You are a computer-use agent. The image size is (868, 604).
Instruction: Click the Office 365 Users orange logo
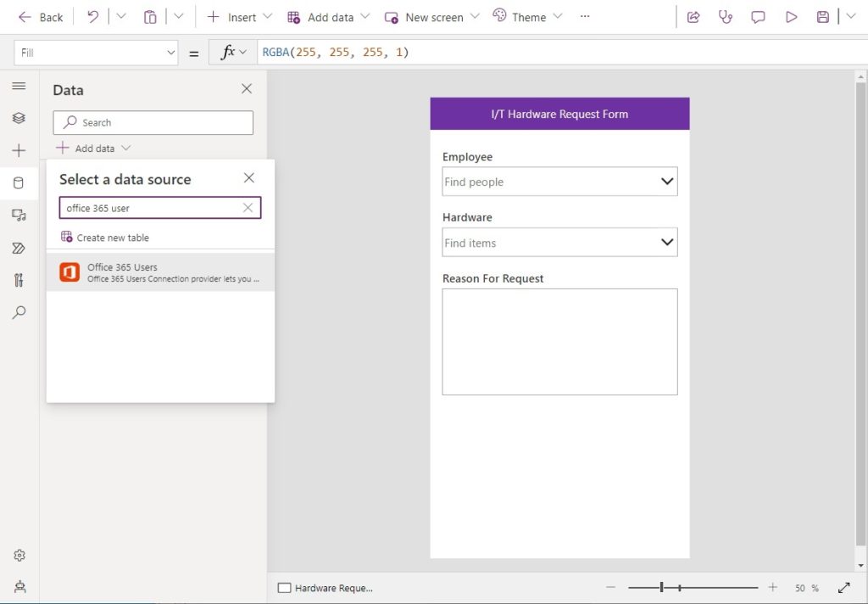[x=70, y=272]
